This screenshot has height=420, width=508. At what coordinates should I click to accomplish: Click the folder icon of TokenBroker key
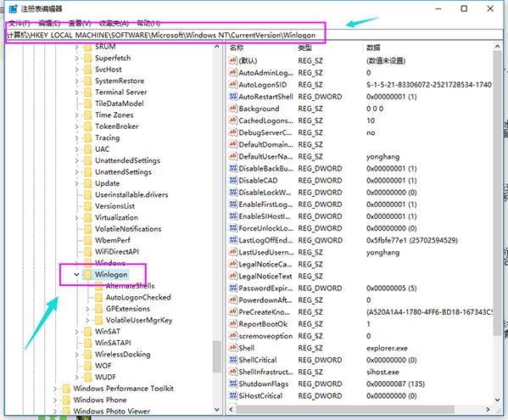point(88,126)
